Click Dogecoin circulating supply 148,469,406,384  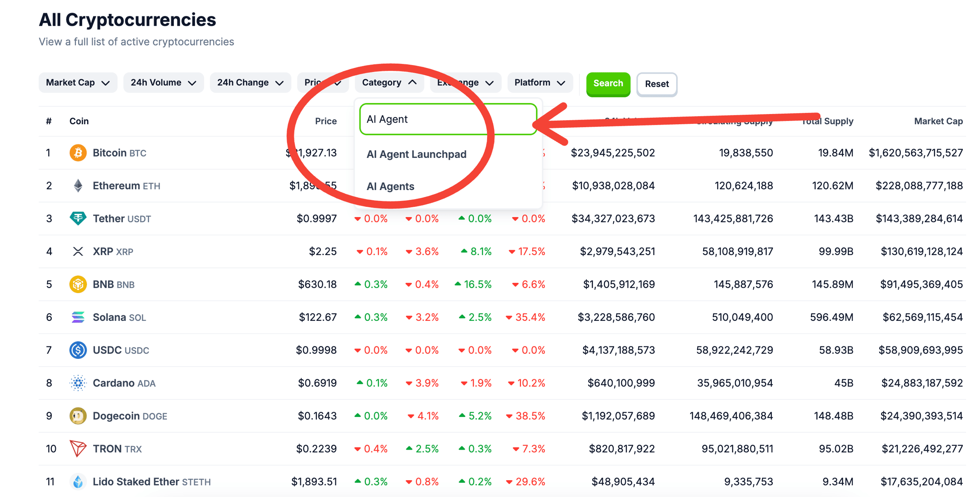coord(731,416)
